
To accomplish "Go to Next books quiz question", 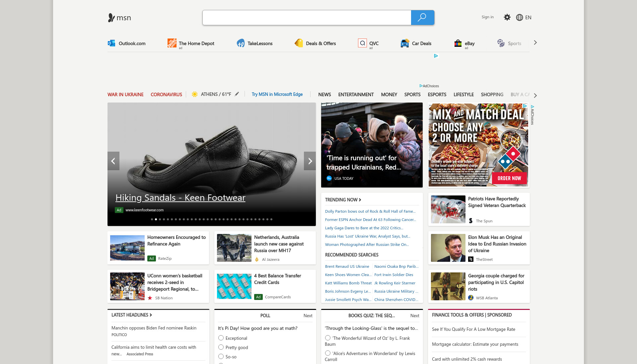I will click(x=415, y=316).
